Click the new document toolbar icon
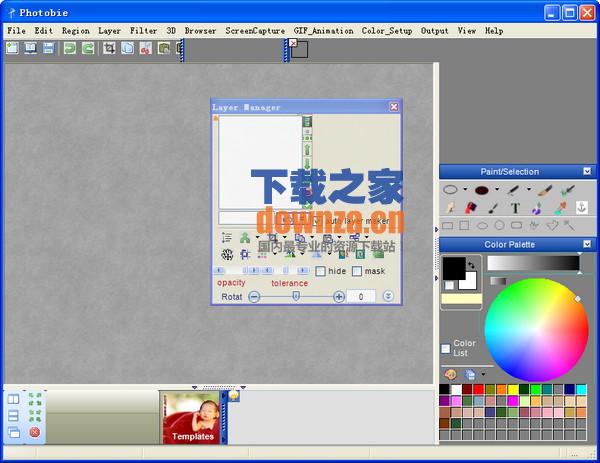 pyautogui.click(x=12, y=48)
